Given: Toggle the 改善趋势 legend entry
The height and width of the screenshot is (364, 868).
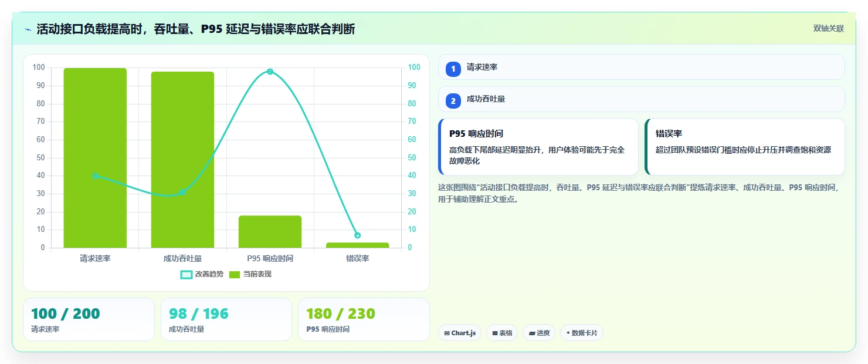Looking at the screenshot, I should 202,274.
